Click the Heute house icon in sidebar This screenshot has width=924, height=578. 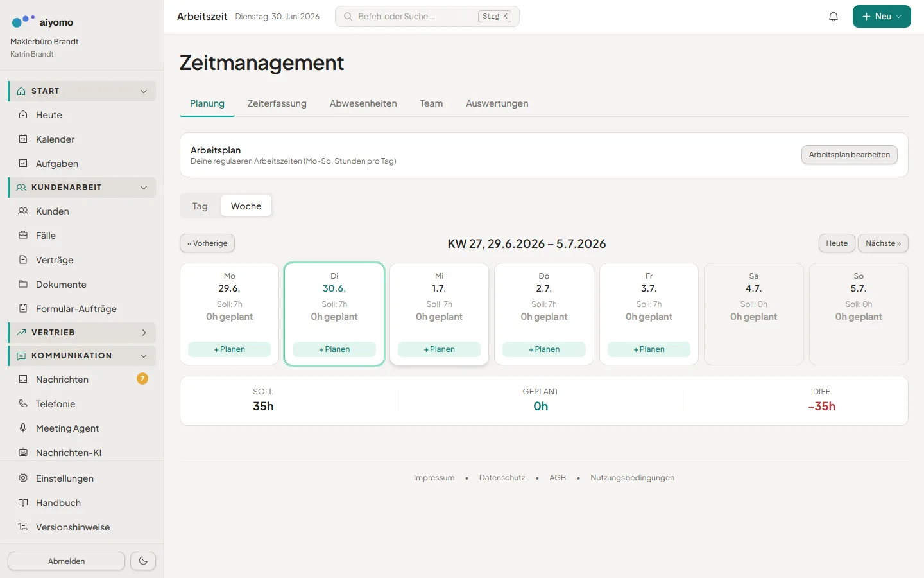[x=23, y=115]
